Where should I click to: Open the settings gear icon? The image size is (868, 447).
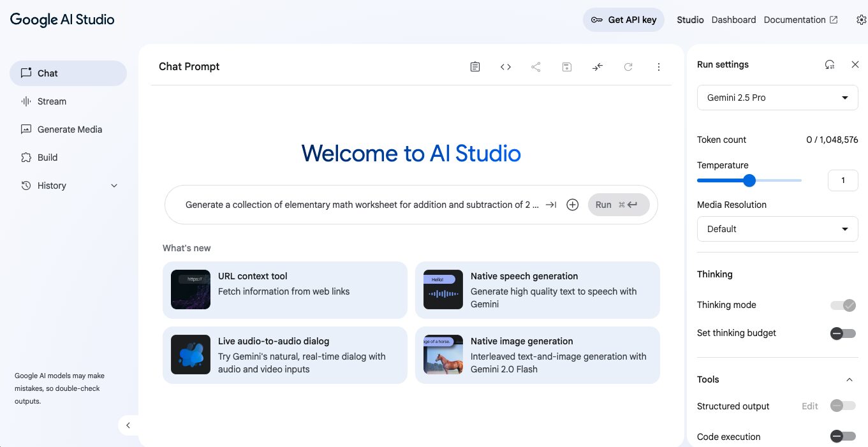[x=862, y=20]
